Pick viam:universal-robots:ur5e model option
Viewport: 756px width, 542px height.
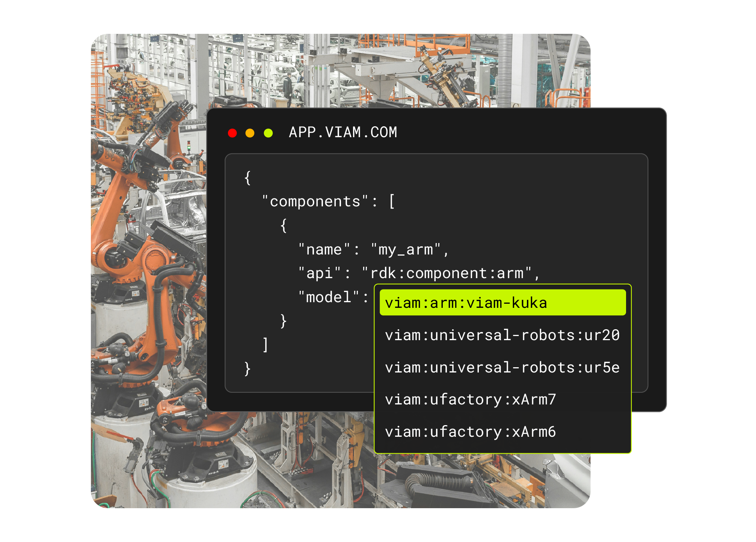502,367
